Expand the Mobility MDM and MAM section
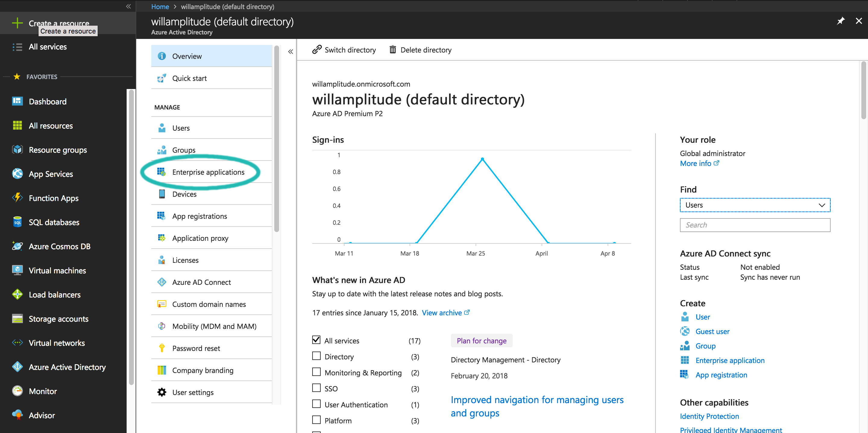Viewport: 868px width, 433px height. tap(214, 326)
